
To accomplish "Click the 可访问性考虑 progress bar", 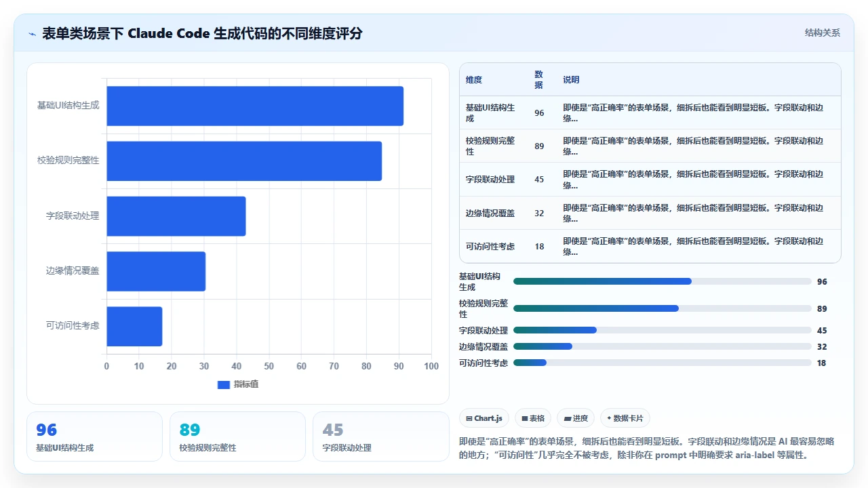I will (663, 363).
